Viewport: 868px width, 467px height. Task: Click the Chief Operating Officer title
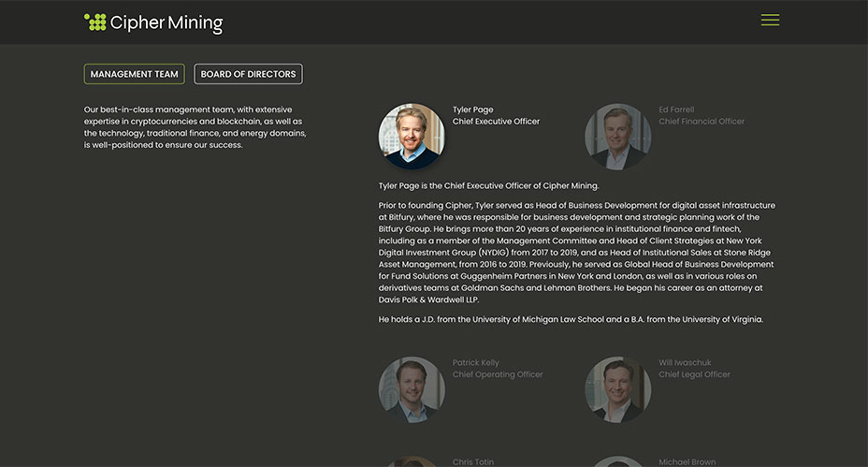pos(498,374)
